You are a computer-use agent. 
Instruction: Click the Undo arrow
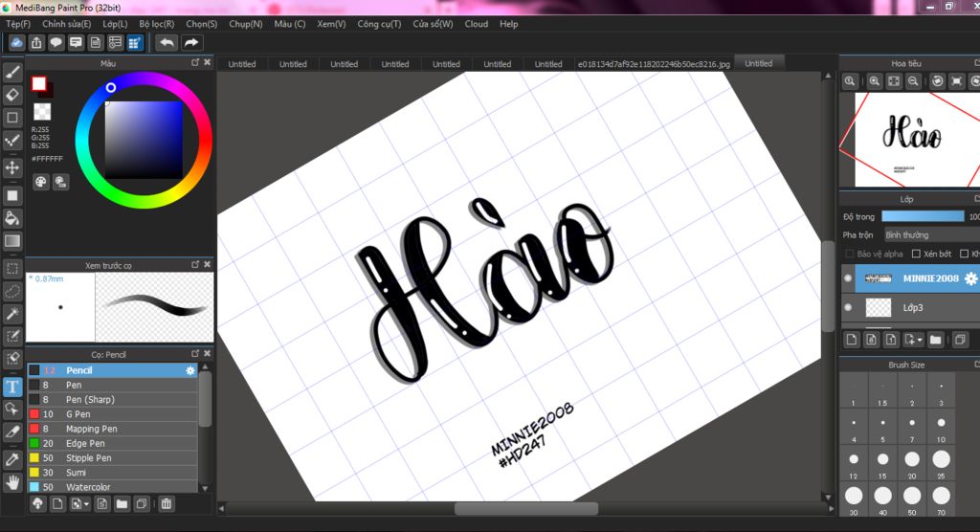[x=167, y=42]
